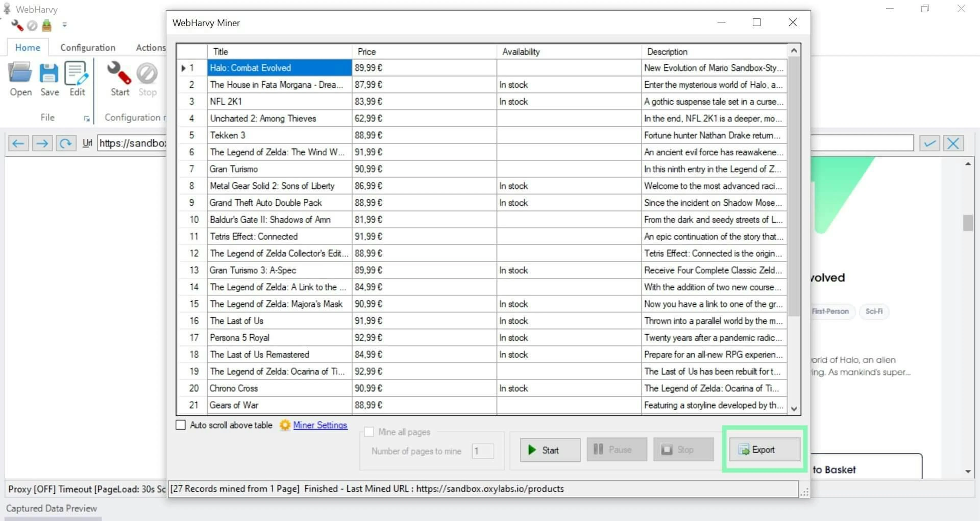Confirm URL with the check mark button
This screenshot has width=980, height=521.
tap(929, 144)
